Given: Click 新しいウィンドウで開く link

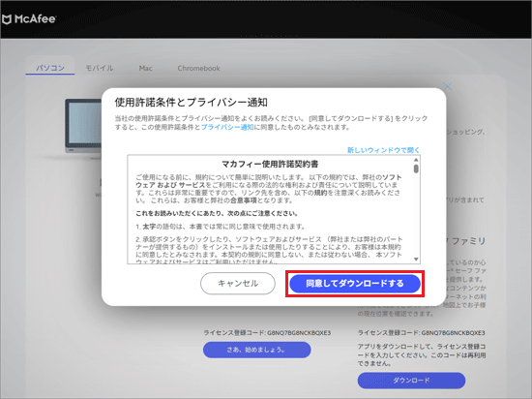Looking at the screenshot, I should [383, 150].
